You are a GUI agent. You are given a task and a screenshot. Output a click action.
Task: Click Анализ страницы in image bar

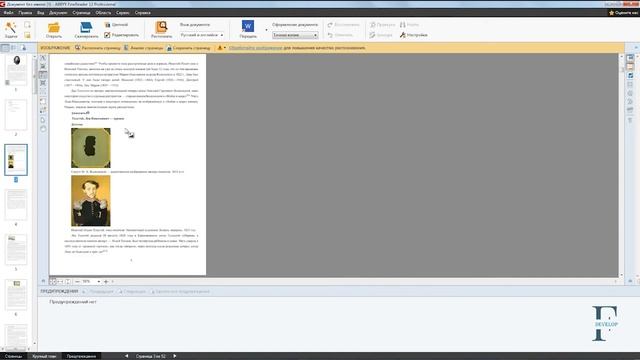pos(143,48)
